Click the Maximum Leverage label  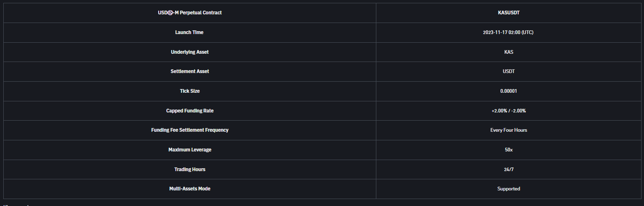pyautogui.click(x=190, y=150)
